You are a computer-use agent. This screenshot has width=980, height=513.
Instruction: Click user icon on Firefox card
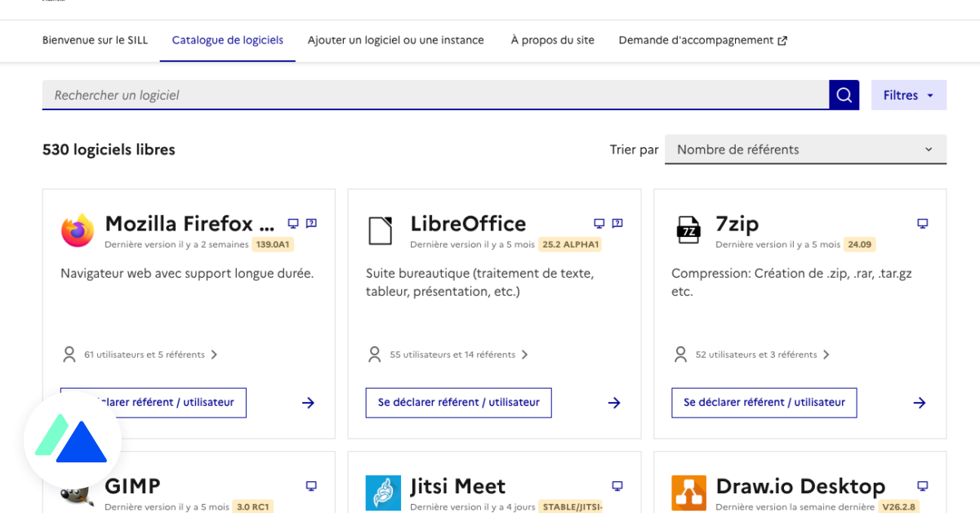(69, 355)
